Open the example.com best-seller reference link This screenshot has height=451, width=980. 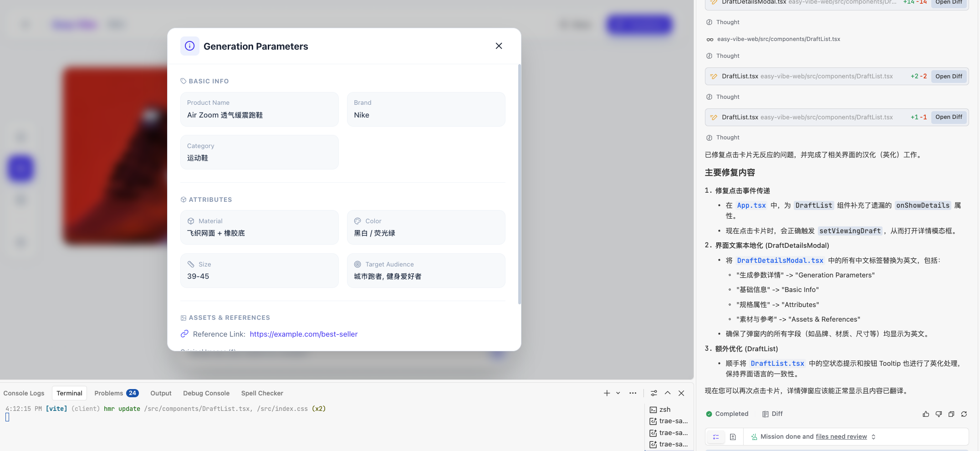(x=303, y=334)
